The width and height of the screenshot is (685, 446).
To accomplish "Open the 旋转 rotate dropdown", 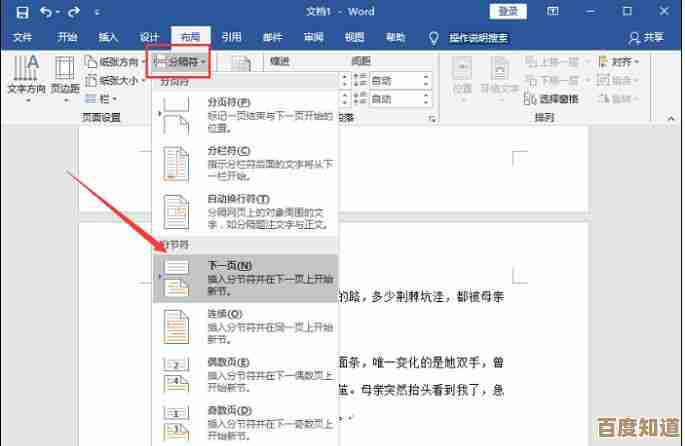I will click(618, 99).
